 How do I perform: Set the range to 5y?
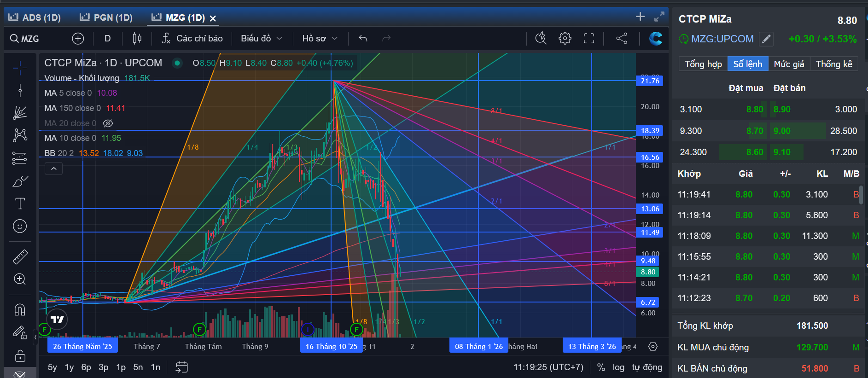[x=52, y=367]
